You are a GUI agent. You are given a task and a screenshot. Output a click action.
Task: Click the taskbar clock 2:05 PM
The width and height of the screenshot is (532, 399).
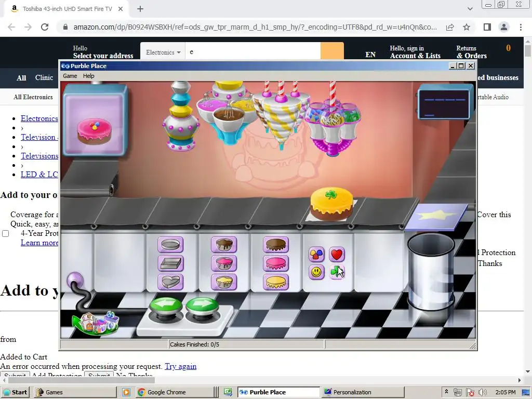point(505,392)
